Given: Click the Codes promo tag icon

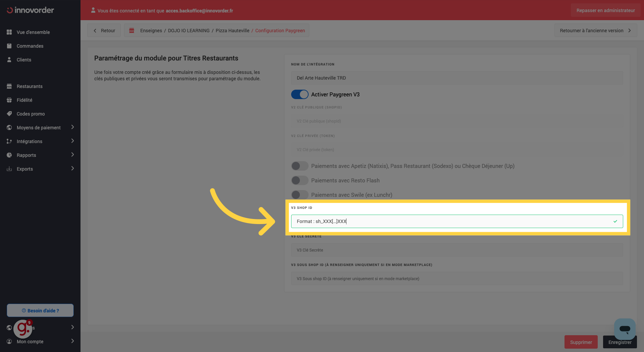Looking at the screenshot, I should point(9,114).
